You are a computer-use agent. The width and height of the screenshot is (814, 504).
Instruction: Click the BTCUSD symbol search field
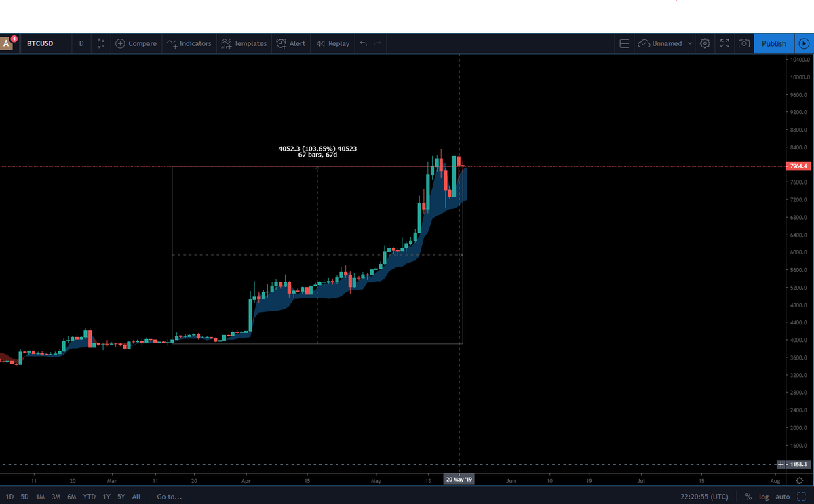point(44,43)
